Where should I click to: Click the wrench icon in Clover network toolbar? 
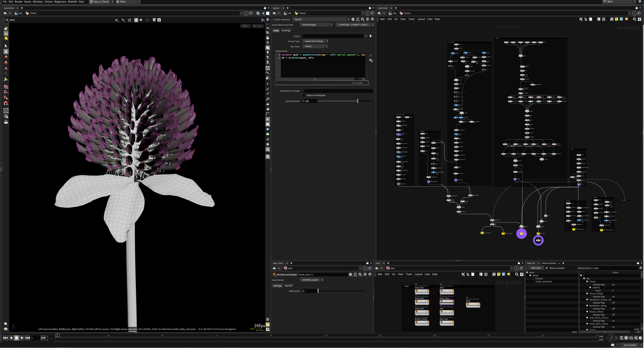point(581,19)
